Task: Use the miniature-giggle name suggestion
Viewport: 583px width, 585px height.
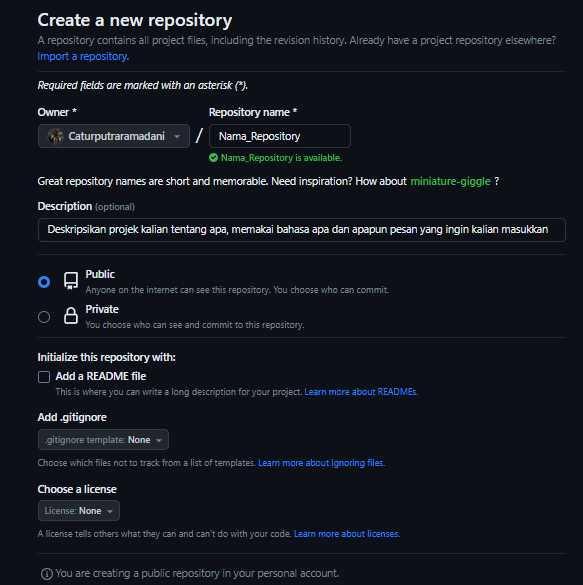Action: (x=450, y=181)
